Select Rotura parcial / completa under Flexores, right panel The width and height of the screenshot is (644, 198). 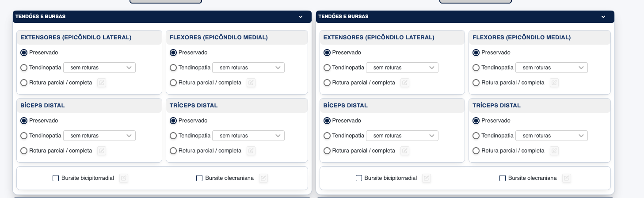tap(476, 83)
